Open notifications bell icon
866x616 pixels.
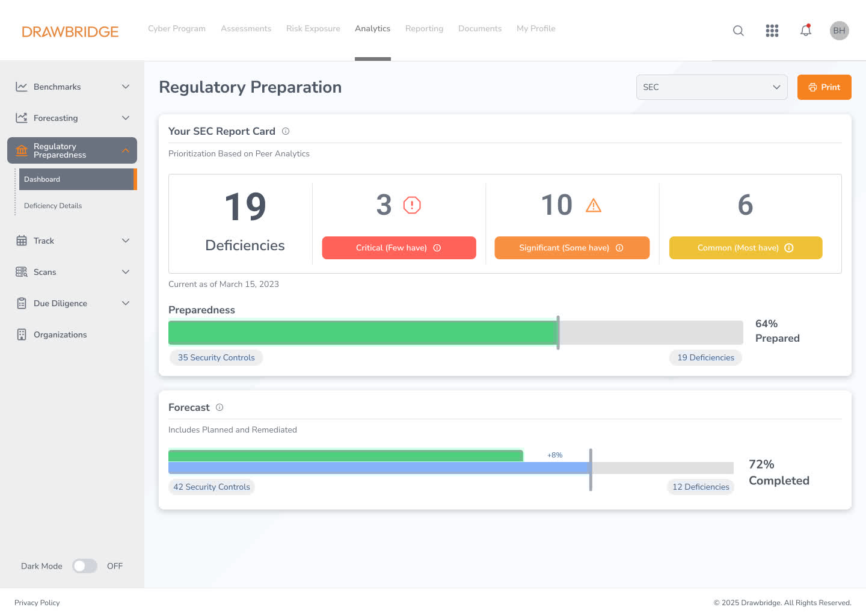pyautogui.click(x=805, y=31)
